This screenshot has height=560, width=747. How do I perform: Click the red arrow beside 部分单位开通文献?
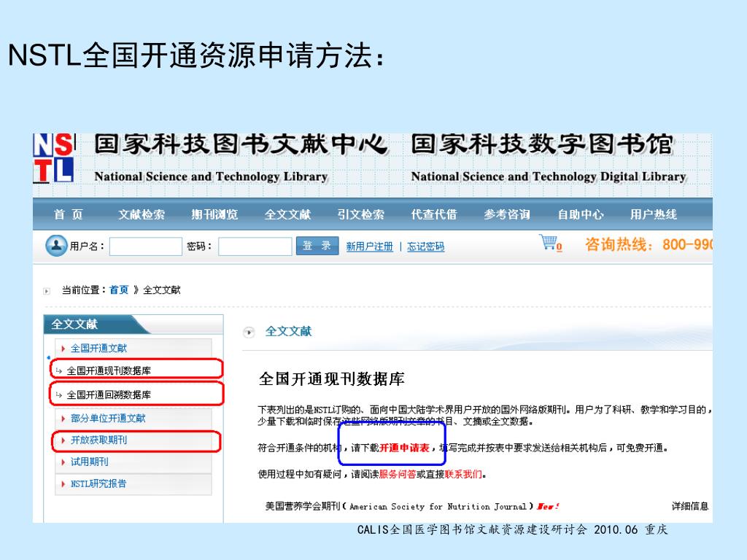[x=63, y=419]
